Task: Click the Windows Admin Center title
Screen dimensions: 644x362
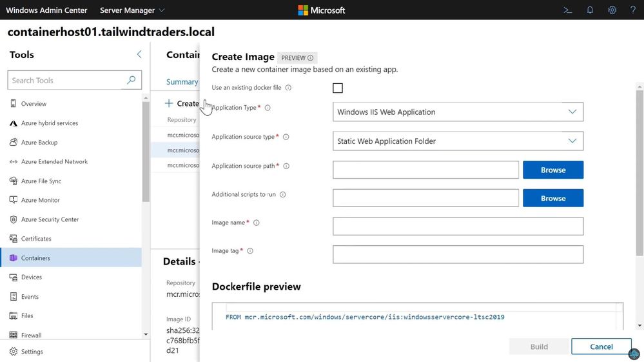Action: pos(46,10)
